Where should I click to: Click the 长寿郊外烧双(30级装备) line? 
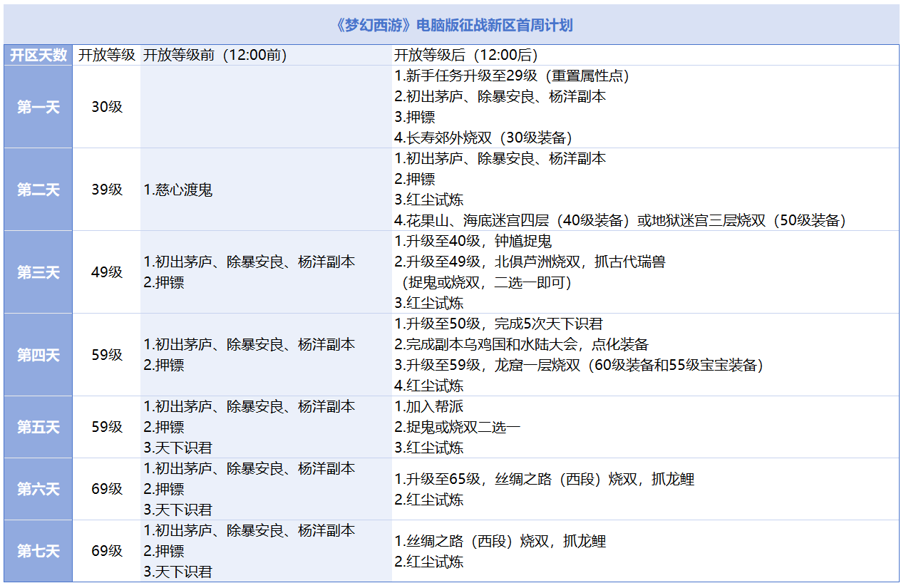point(483,138)
